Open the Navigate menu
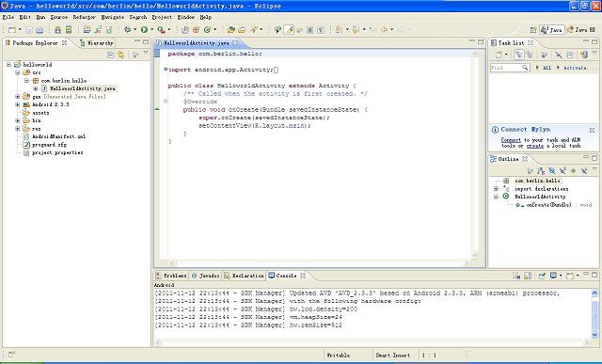The height and width of the screenshot is (364, 602). coord(113,17)
